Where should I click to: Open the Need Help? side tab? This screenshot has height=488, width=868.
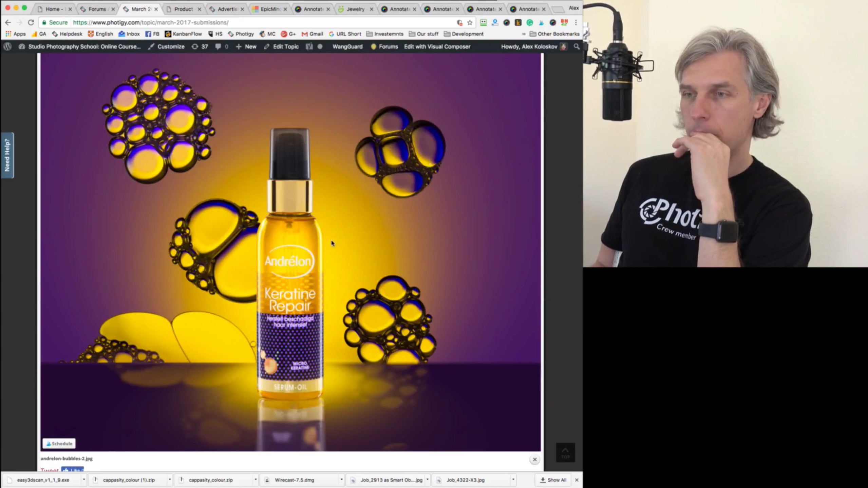7,155
